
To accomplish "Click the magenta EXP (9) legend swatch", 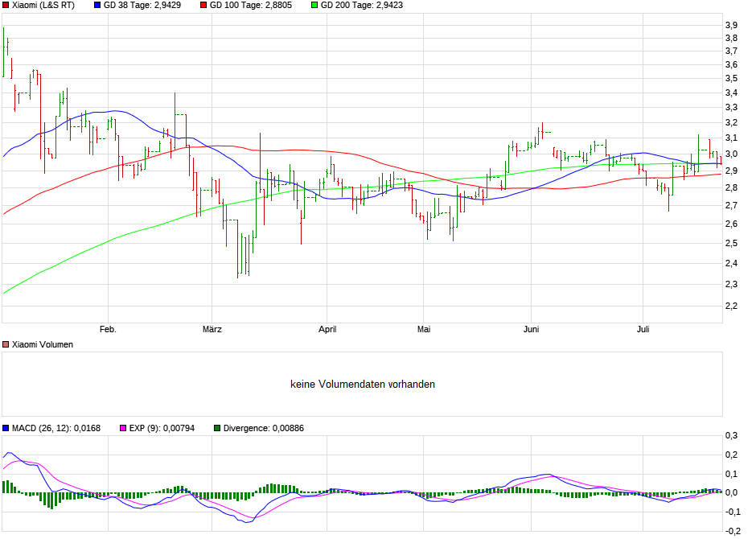I will [x=123, y=429].
